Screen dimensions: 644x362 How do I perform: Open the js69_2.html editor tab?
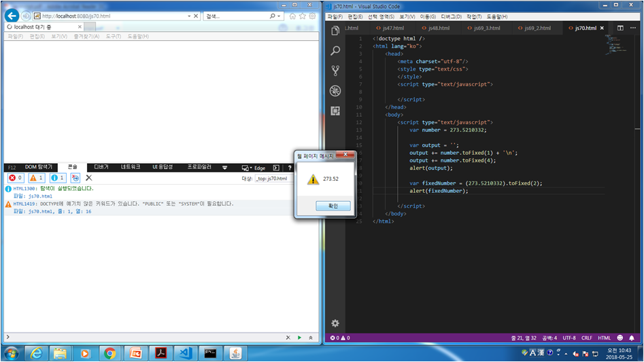534,28
